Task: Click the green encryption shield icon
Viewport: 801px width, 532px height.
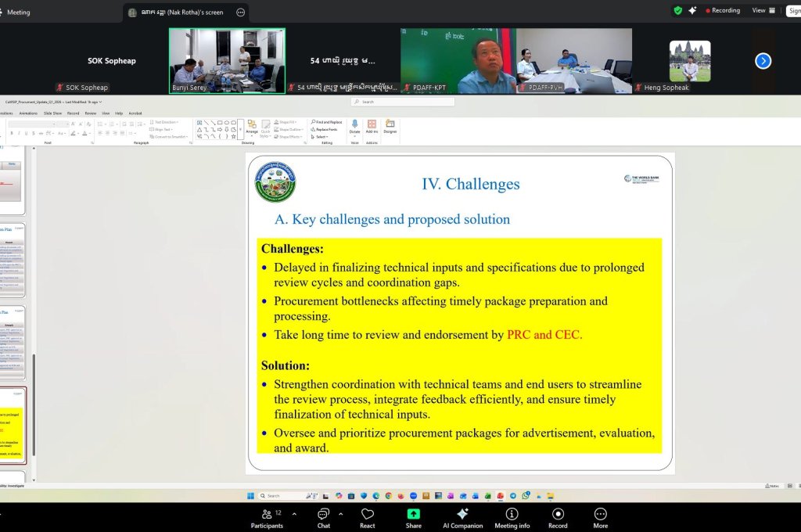Action: pyautogui.click(x=677, y=10)
